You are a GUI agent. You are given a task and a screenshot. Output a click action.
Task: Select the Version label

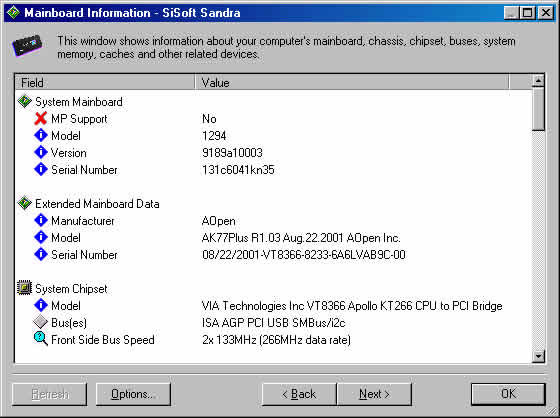coord(69,153)
